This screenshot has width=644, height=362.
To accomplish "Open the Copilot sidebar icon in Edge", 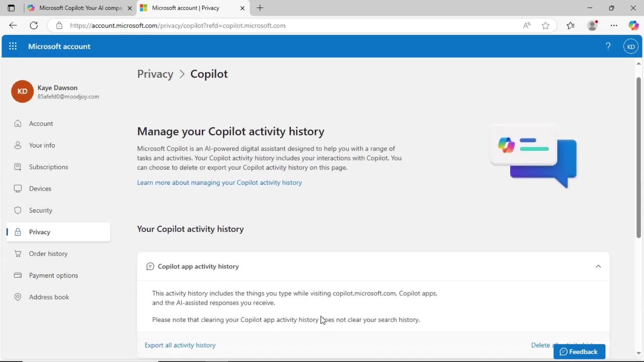I will pyautogui.click(x=633, y=25).
